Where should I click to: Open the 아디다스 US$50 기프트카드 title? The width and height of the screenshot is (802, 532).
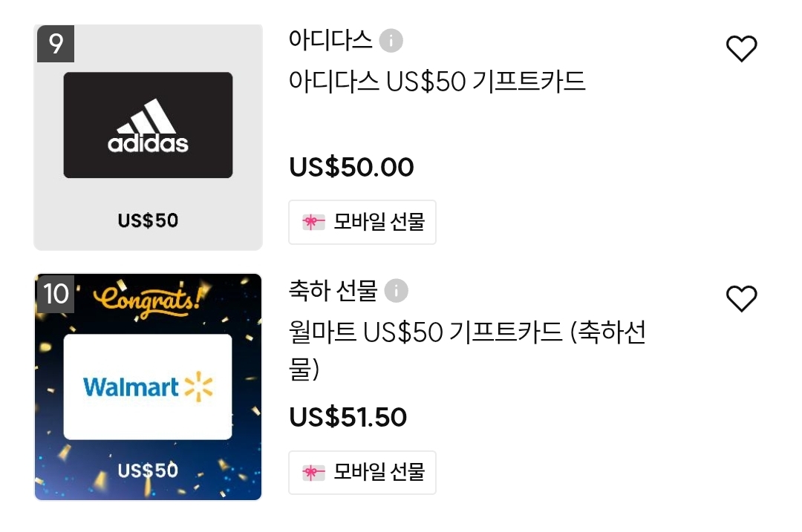click(437, 81)
